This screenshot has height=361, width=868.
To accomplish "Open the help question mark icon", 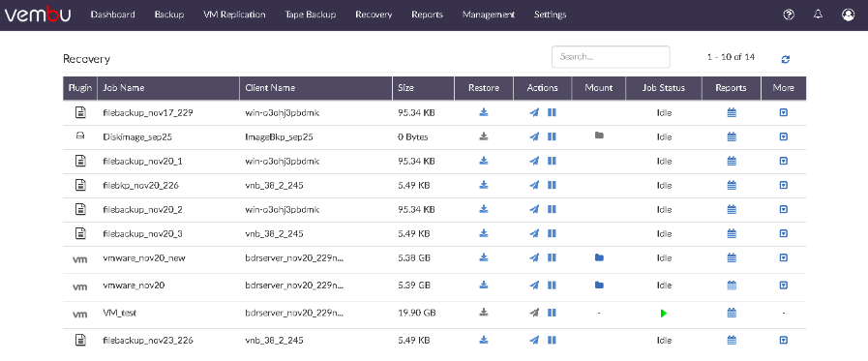I will tap(789, 15).
